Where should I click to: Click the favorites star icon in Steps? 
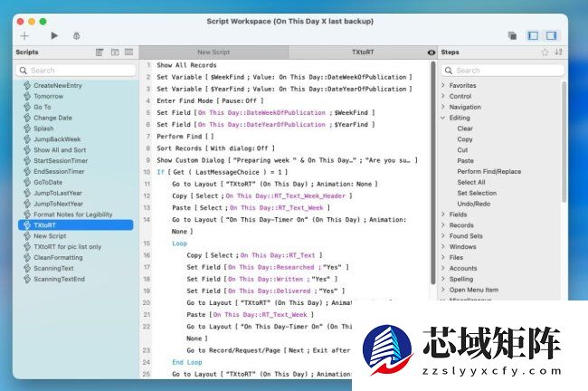[545, 52]
